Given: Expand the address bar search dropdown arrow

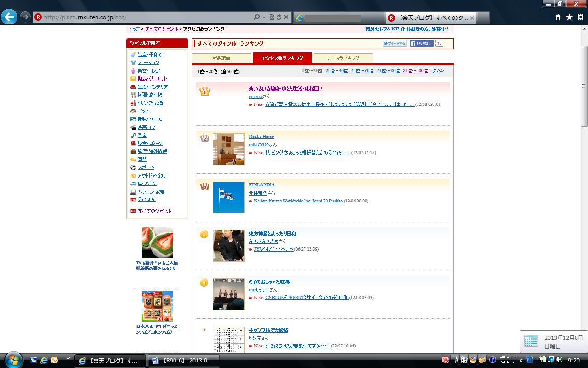Looking at the screenshot, I should [264, 17].
